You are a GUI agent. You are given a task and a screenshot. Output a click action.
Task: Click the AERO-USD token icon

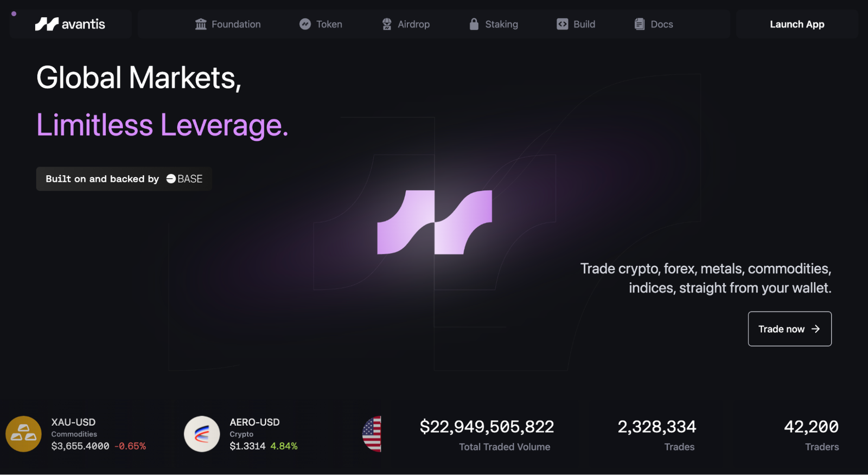(x=202, y=434)
